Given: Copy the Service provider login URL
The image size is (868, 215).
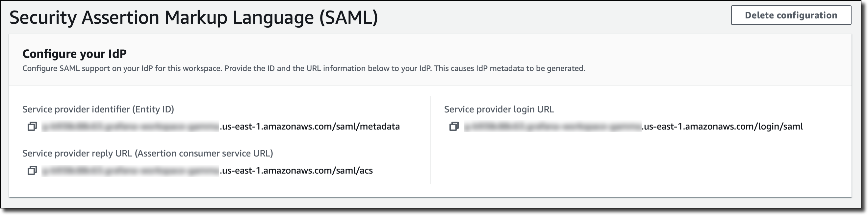Looking at the screenshot, I should click(454, 127).
